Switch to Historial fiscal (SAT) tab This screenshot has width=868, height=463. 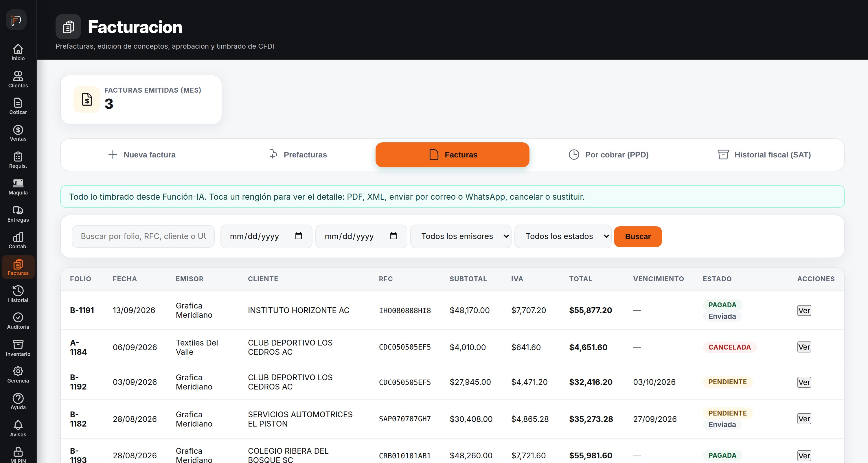pyautogui.click(x=764, y=155)
